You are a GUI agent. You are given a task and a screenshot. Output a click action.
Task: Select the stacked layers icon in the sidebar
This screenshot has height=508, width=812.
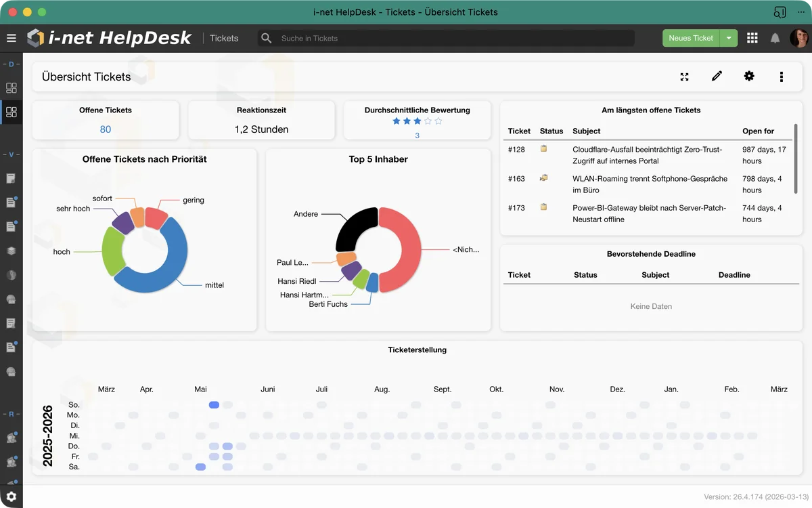coord(11,250)
